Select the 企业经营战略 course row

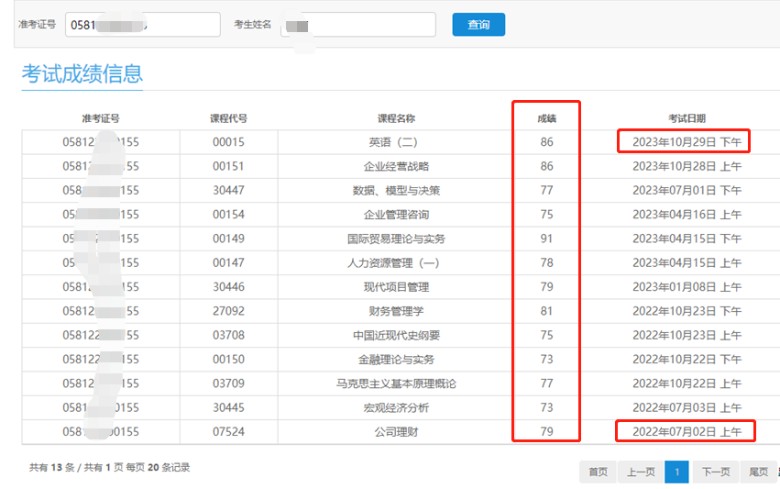[x=396, y=166]
